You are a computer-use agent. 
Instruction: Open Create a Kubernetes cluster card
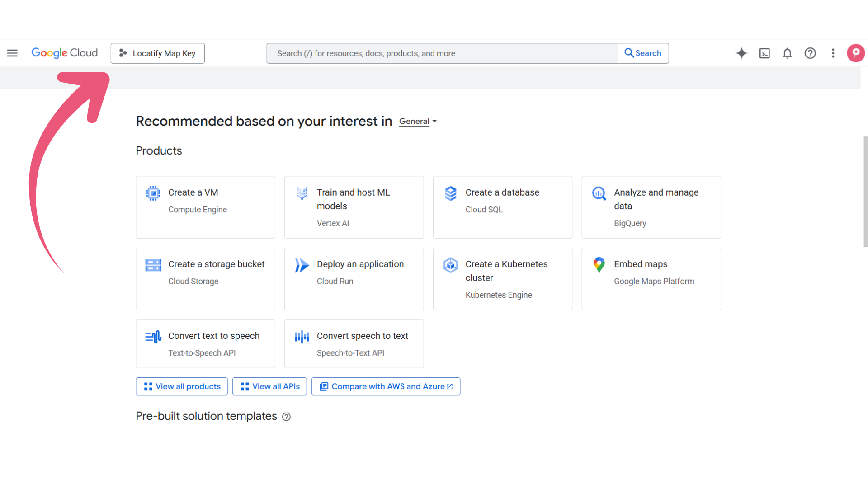(x=503, y=279)
